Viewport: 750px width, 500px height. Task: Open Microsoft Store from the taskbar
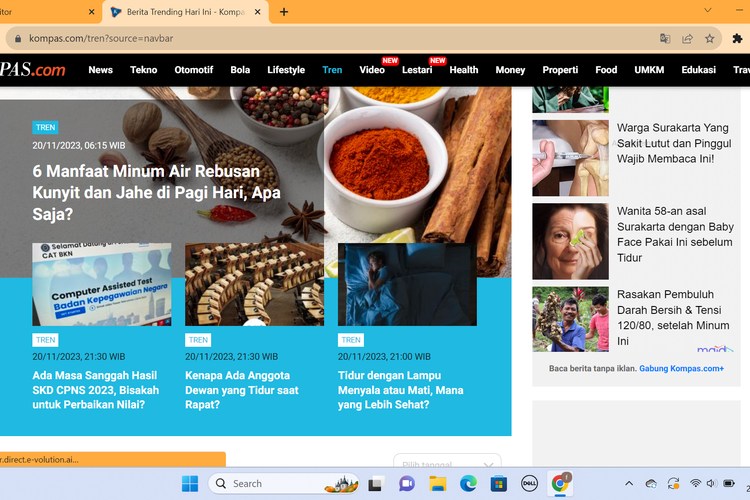pyautogui.click(x=497, y=484)
